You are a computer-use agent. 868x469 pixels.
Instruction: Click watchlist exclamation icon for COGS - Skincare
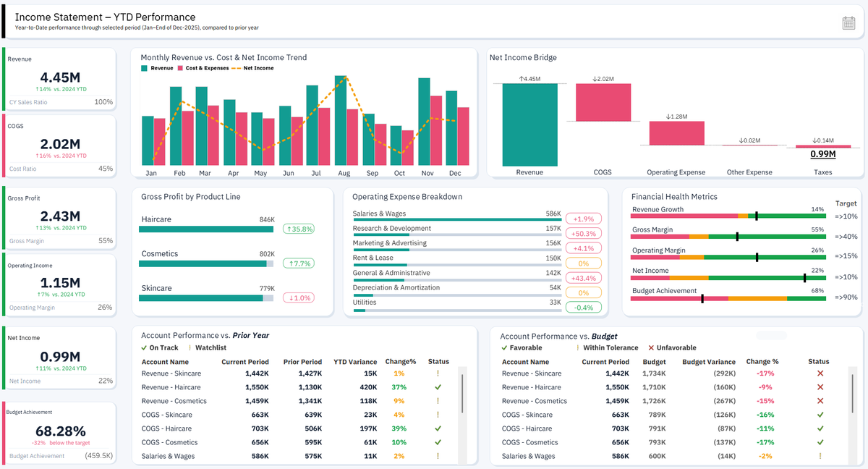tap(438, 415)
